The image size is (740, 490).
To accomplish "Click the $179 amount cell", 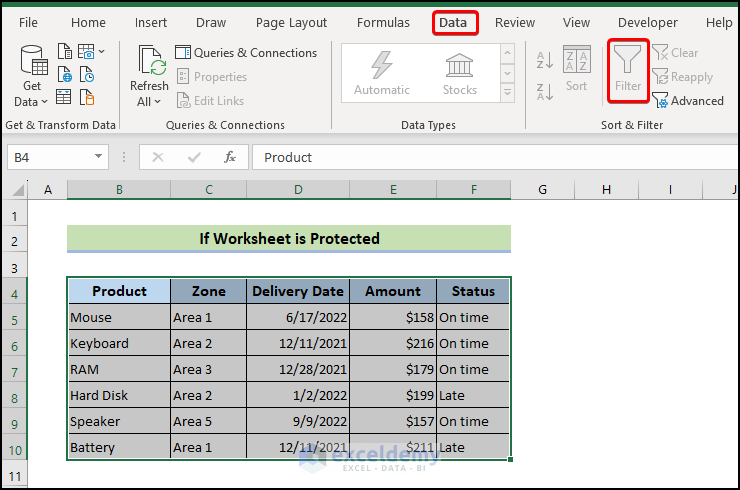I will [x=393, y=369].
